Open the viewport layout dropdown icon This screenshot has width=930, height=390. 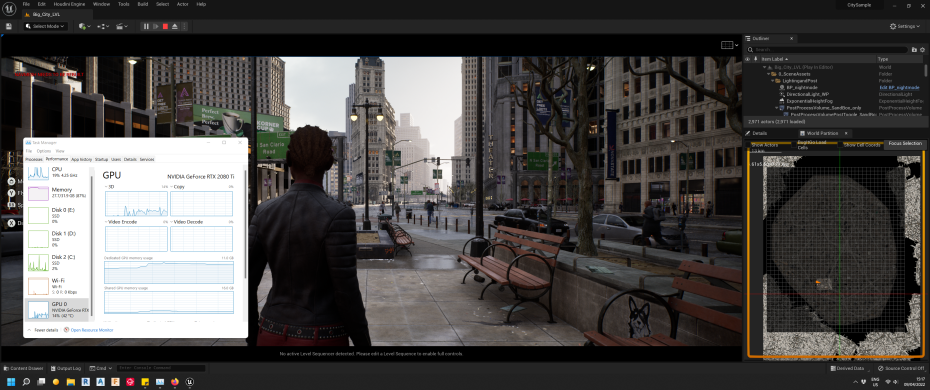[x=729, y=45]
